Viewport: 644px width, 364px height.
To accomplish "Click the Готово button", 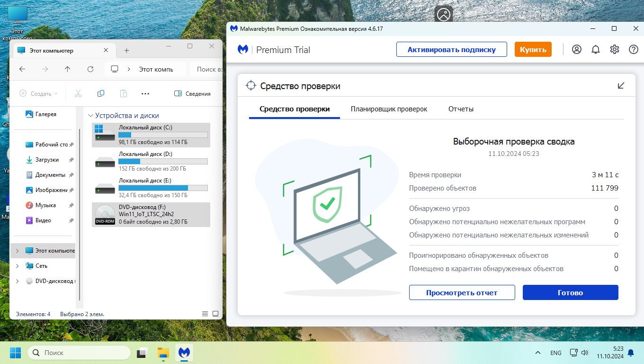I will (x=570, y=292).
